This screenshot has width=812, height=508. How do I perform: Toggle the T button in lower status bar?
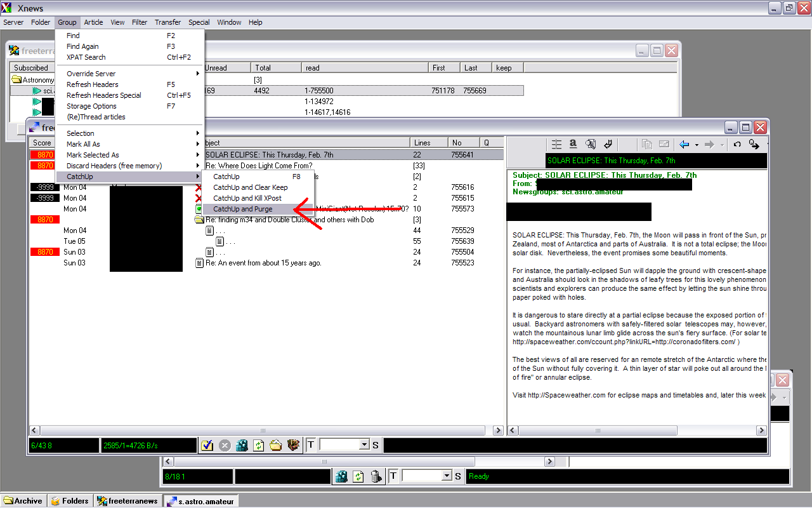393,476
